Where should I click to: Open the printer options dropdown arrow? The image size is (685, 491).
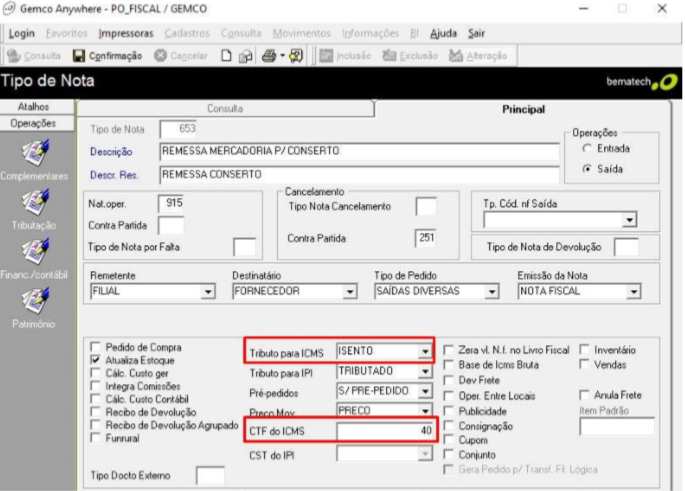283,56
